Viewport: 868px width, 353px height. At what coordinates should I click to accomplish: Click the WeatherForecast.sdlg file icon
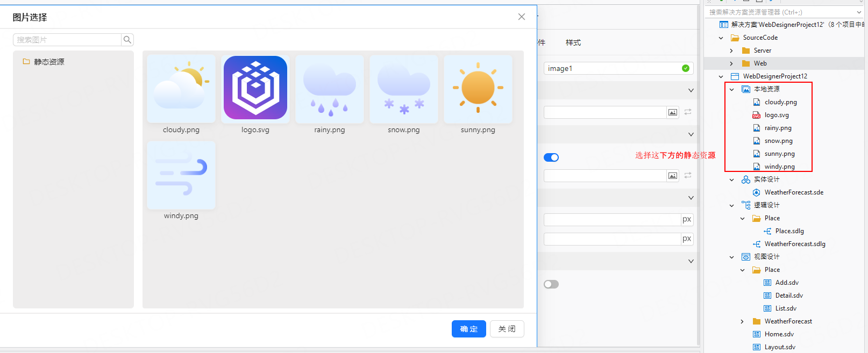(x=757, y=244)
